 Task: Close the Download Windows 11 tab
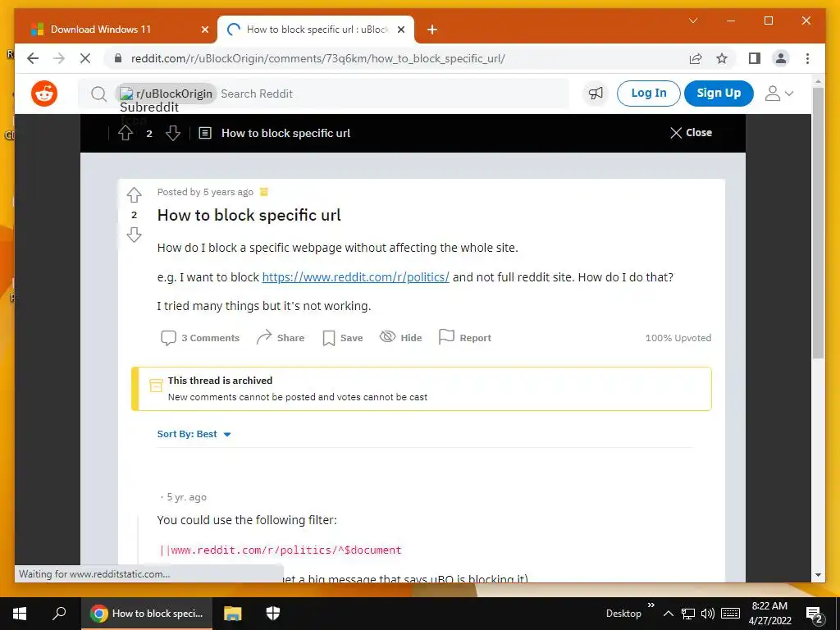point(204,30)
